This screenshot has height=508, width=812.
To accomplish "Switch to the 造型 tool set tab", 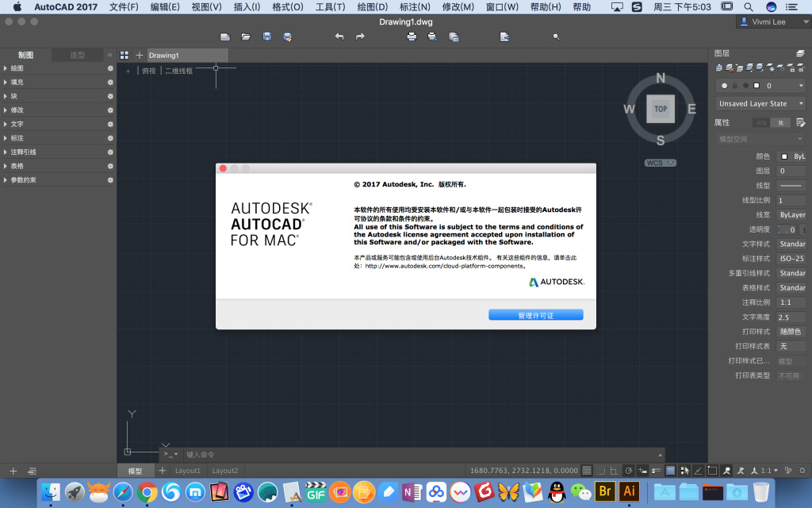I will 77,55.
